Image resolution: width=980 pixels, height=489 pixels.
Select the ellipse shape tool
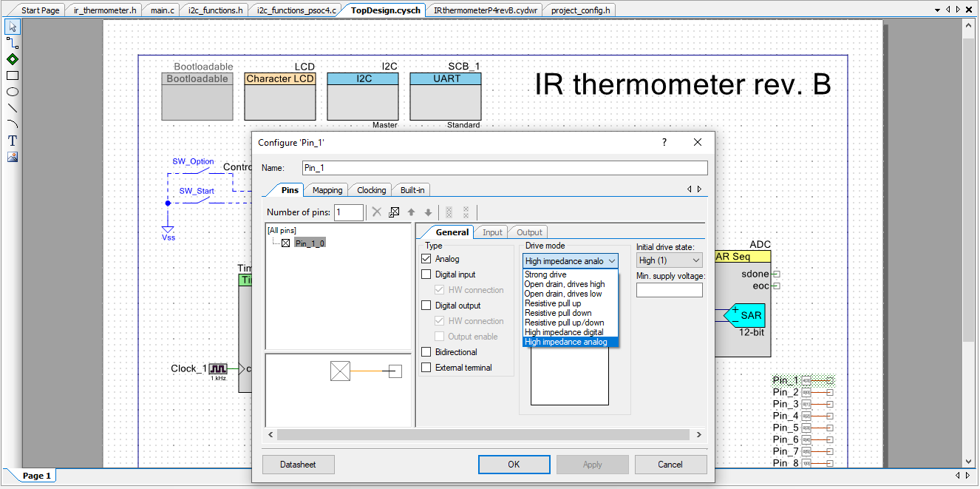coord(13,92)
